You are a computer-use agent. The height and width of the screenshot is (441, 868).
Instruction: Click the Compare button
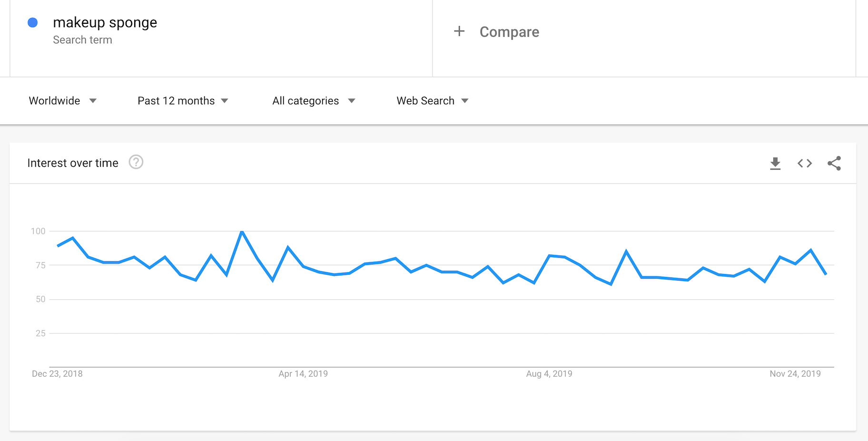point(509,32)
